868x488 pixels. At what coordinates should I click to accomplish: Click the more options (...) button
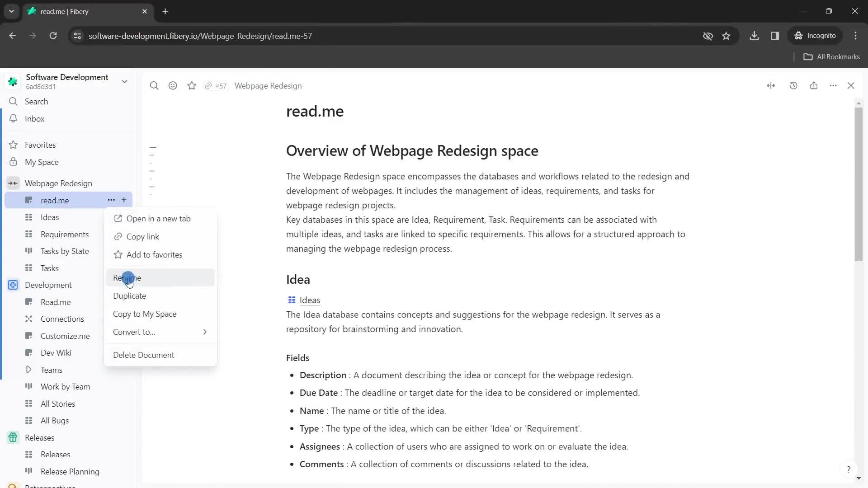coord(111,200)
